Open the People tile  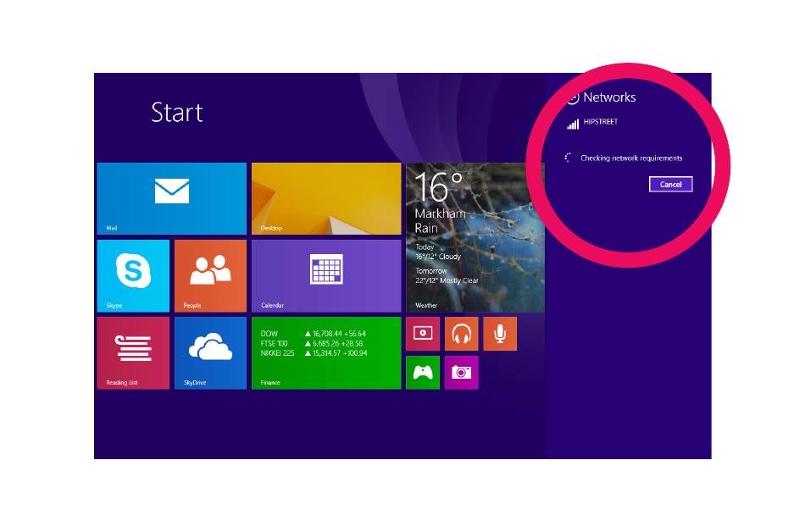click(210, 276)
